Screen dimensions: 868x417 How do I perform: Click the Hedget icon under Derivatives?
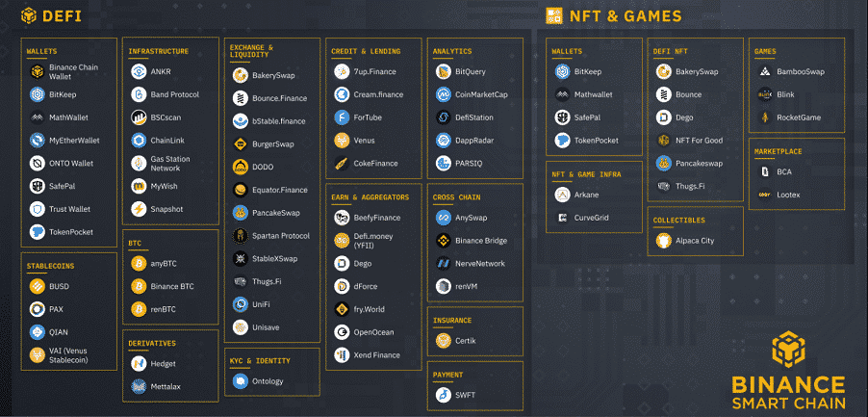pyautogui.click(x=139, y=364)
